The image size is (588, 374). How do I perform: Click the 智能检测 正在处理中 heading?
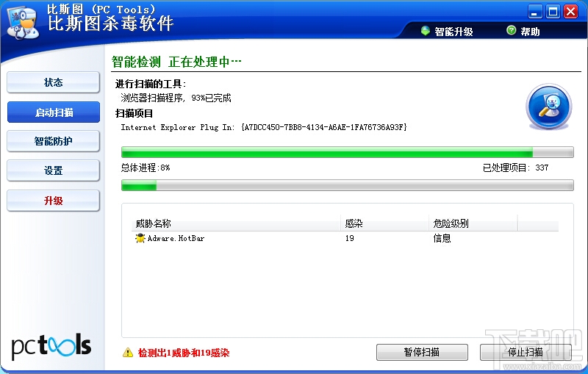[x=176, y=62]
